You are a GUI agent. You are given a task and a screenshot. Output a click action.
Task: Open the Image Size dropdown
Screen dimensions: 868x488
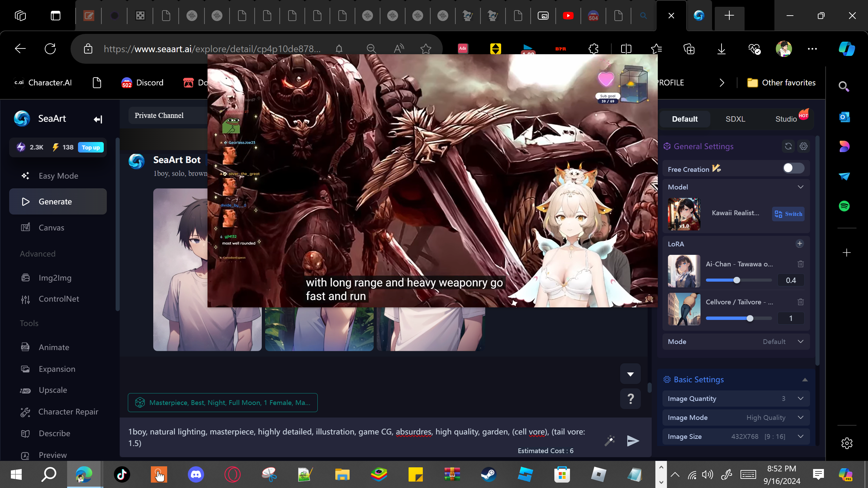click(x=736, y=436)
